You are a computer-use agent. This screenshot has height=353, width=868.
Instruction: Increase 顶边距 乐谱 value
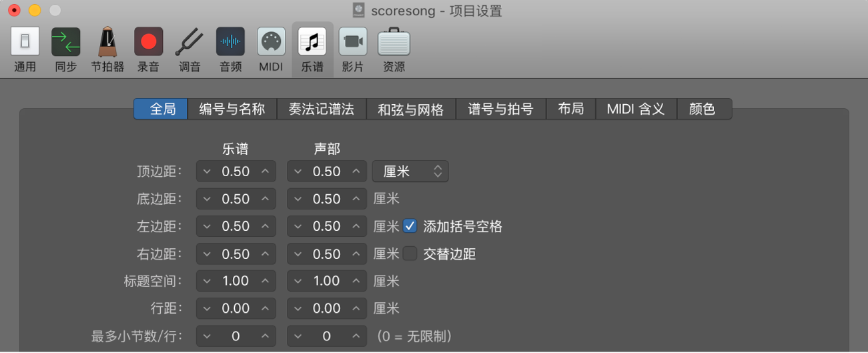265,171
